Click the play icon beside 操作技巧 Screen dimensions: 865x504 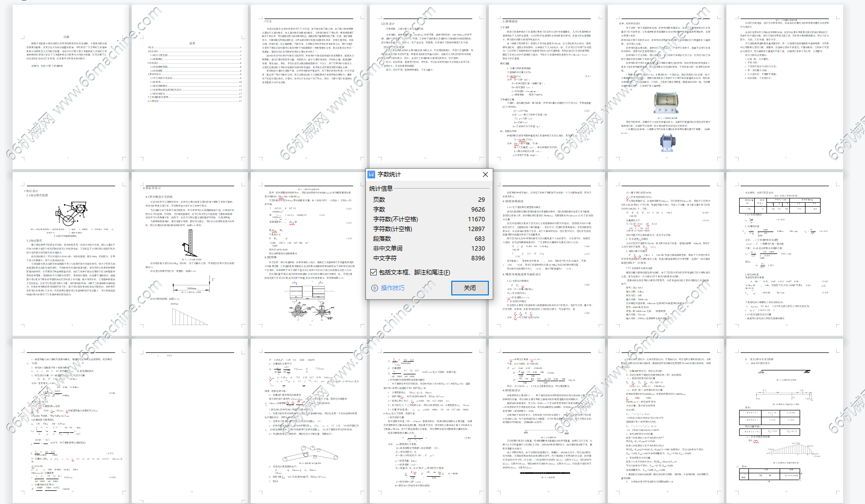(375, 288)
